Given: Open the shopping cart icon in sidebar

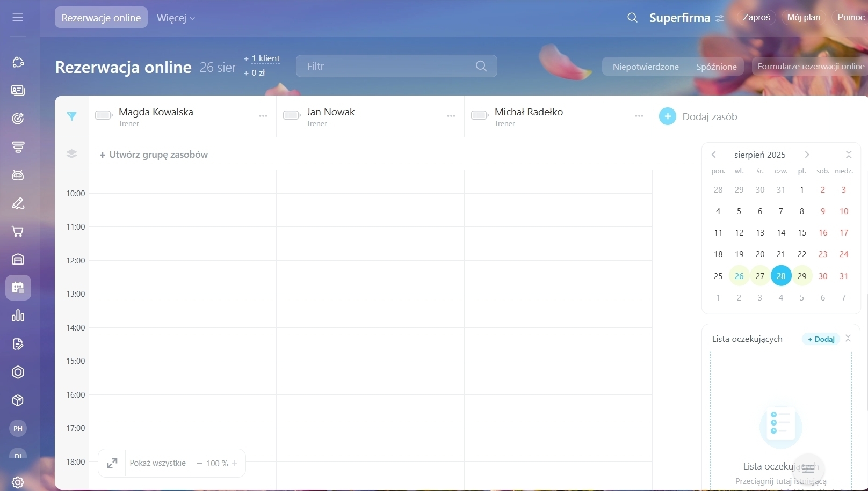Looking at the screenshot, I should [x=18, y=231].
